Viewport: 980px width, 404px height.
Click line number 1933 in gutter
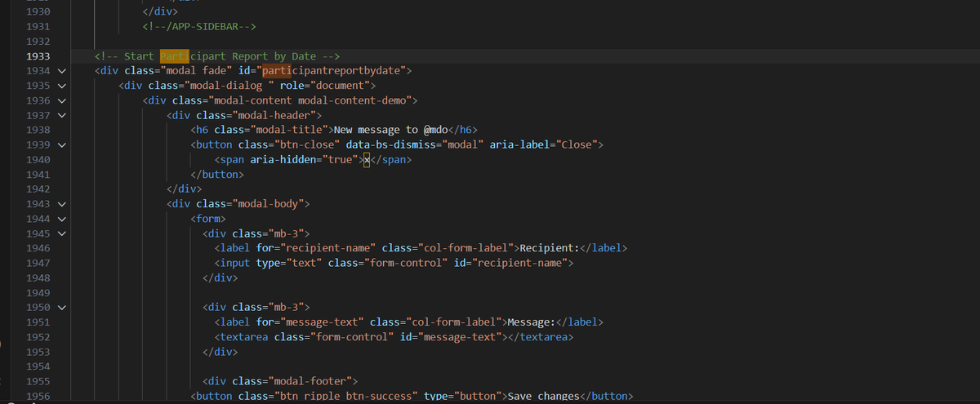coord(38,56)
